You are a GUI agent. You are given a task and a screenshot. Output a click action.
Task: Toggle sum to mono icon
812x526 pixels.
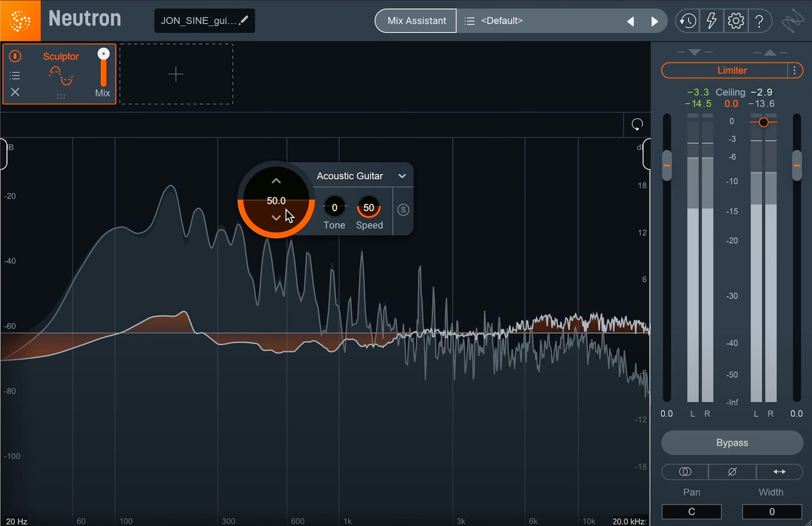pos(685,472)
